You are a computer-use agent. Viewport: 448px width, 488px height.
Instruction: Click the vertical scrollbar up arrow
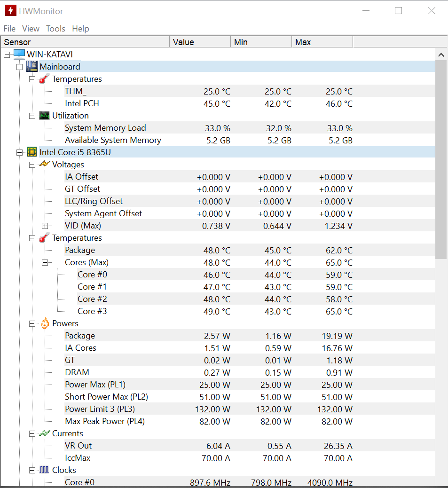pos(441,54)
